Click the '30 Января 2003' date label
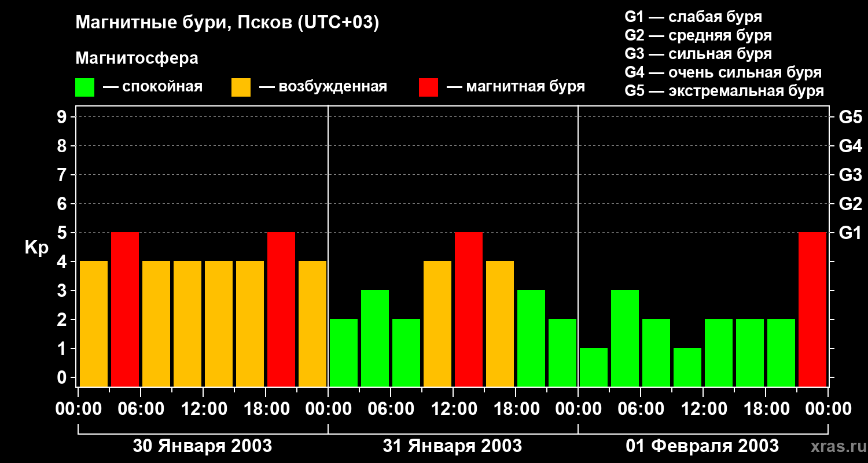Image resolution: width=868 pixels, height=463 pixels. 203,446
